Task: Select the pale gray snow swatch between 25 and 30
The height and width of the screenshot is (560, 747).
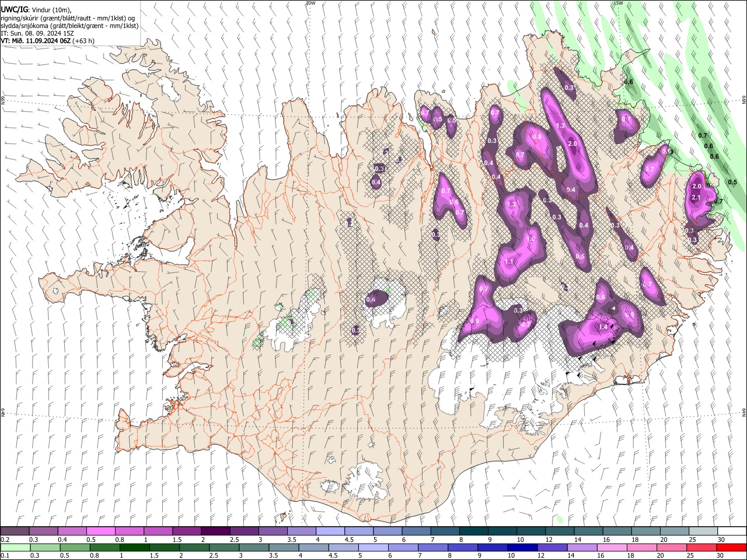Action: point(703,531)
